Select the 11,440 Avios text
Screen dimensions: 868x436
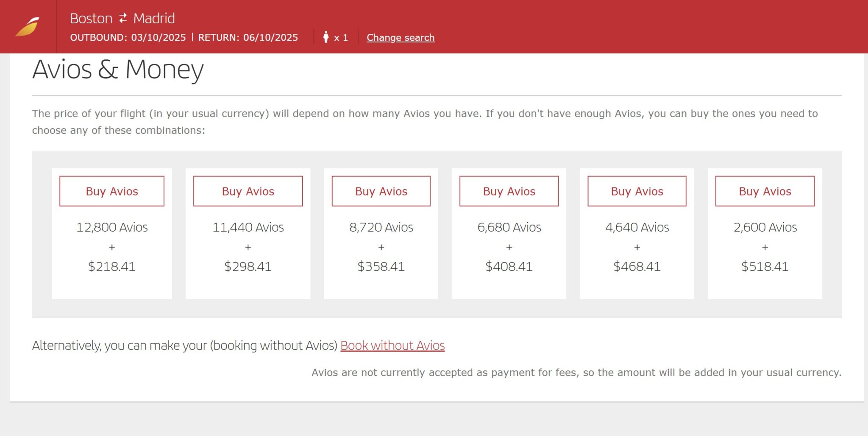[248, 227]
